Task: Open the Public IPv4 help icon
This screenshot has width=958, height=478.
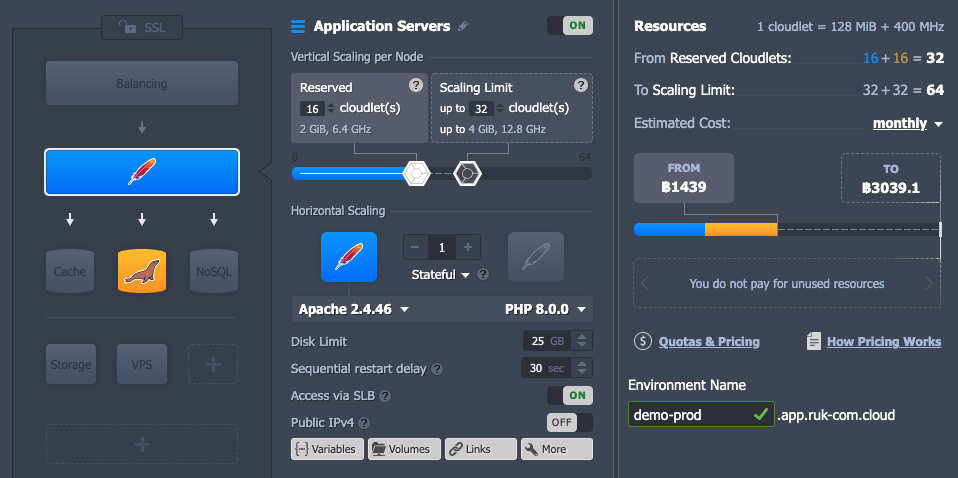Action: (x=364, y=423)
